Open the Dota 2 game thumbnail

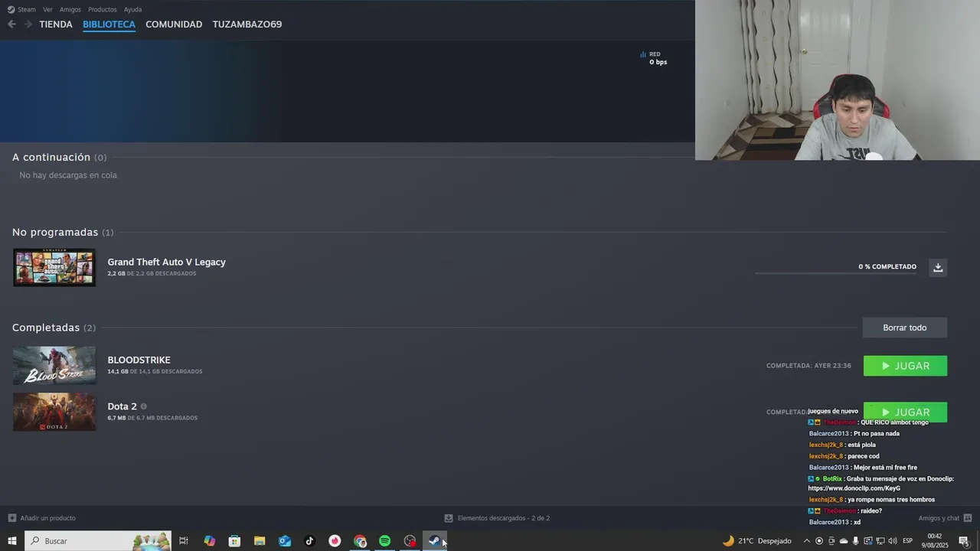(x=54, y=412)
